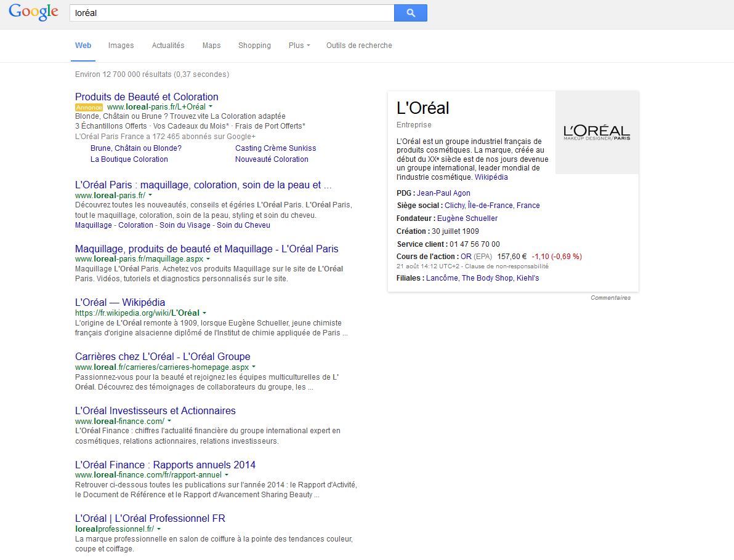This screenshot has height=560, width=734.
Task: Open sitelink Casting Crème Sunkiss
Action: click(x=276, y=148)
